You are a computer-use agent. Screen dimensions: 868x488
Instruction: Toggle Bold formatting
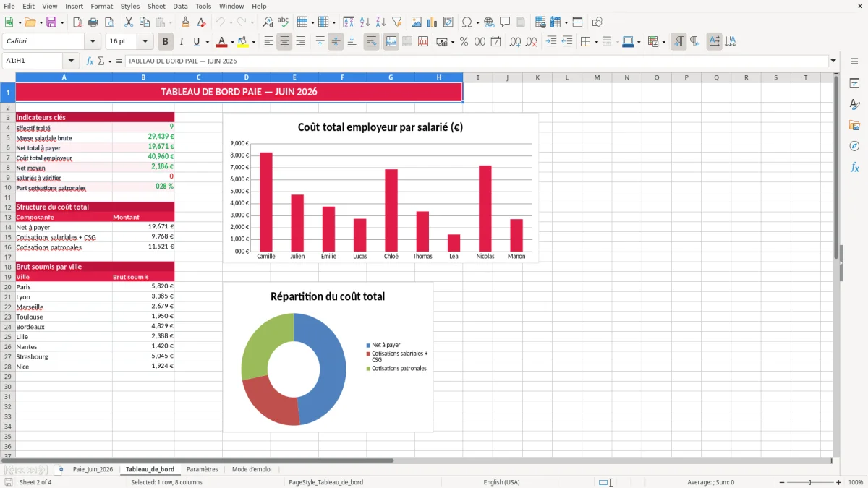point(166,42)
